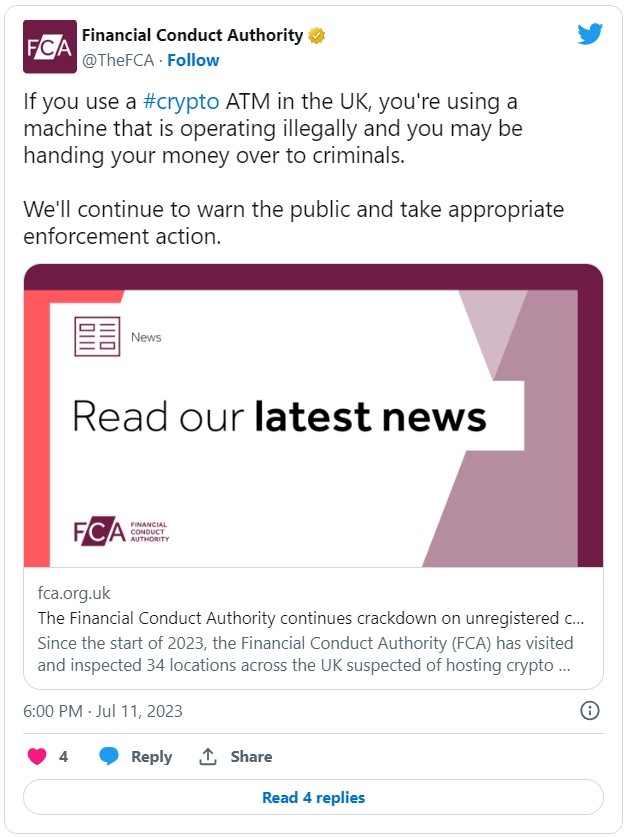627x837 pixels.
Task: Click the FCA logo inside the news banner
Action: (x=122, y=532)
